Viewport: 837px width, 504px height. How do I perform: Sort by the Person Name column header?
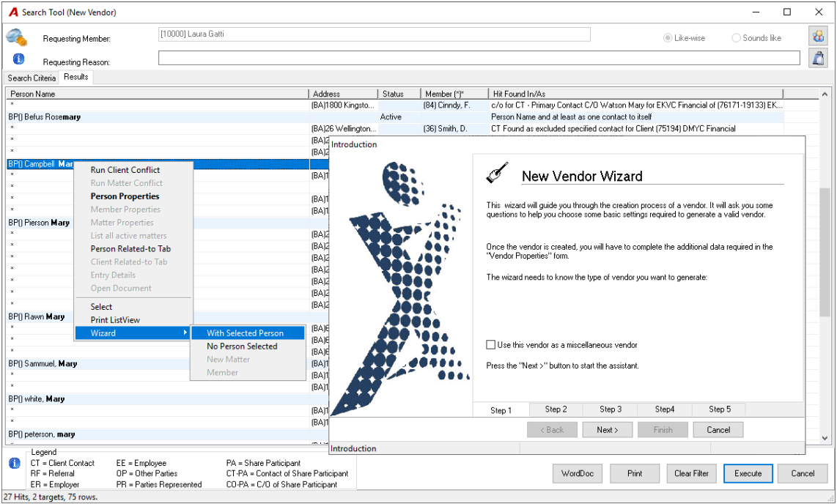click(158, 94)
